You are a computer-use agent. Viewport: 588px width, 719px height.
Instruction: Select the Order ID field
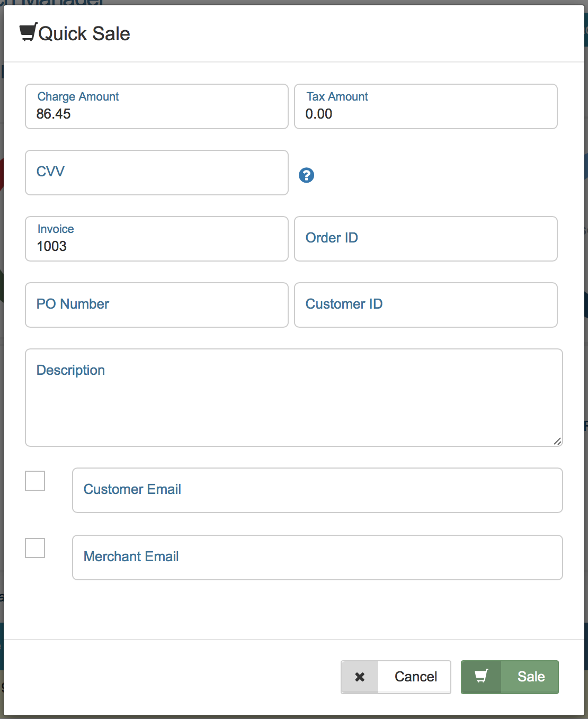(x=425, y=239)
